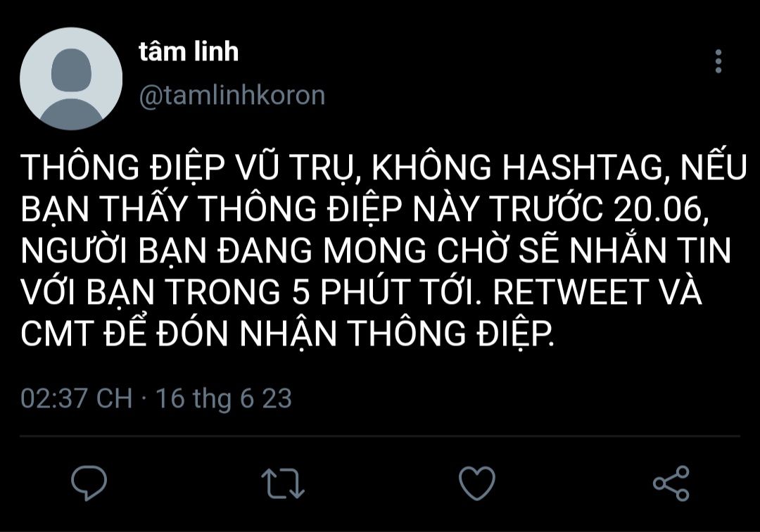
Task: Open profile via "tâm linh" display name
Action: pos(189,51)
